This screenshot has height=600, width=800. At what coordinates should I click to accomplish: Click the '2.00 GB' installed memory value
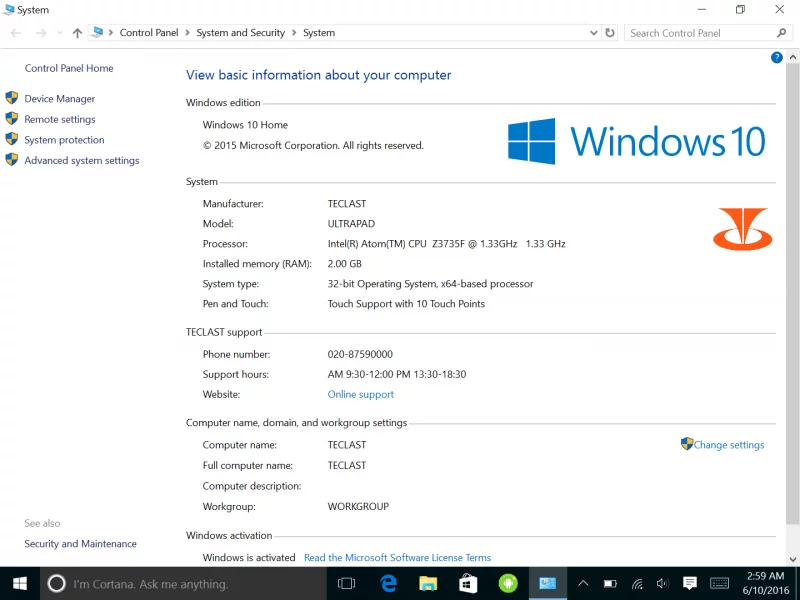[x=344, y=264]
